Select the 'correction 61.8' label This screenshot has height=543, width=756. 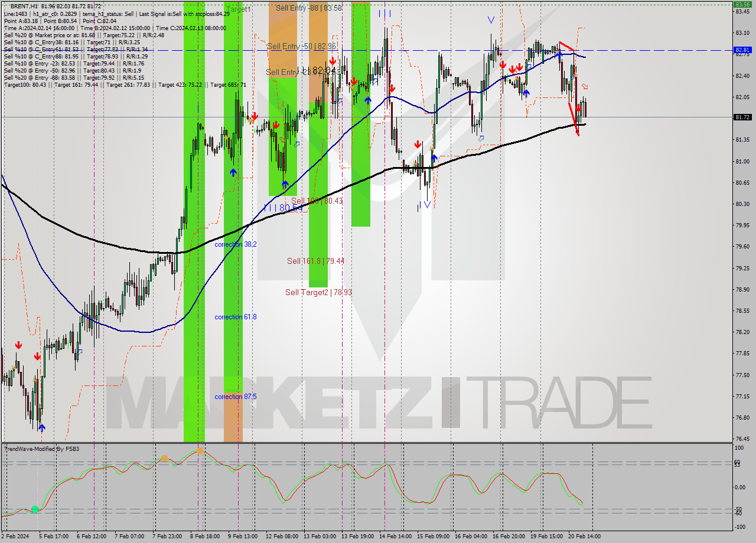pyautogui.click(x=236, y=317)
